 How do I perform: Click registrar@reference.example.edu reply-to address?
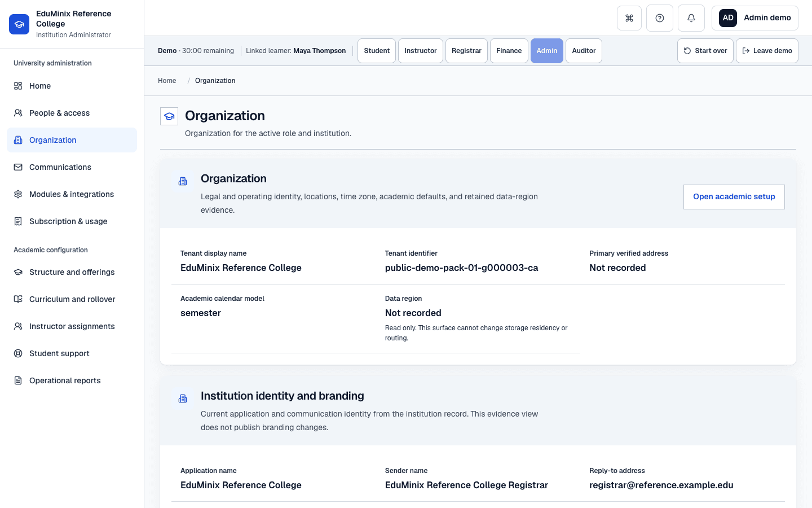point(661,485)
